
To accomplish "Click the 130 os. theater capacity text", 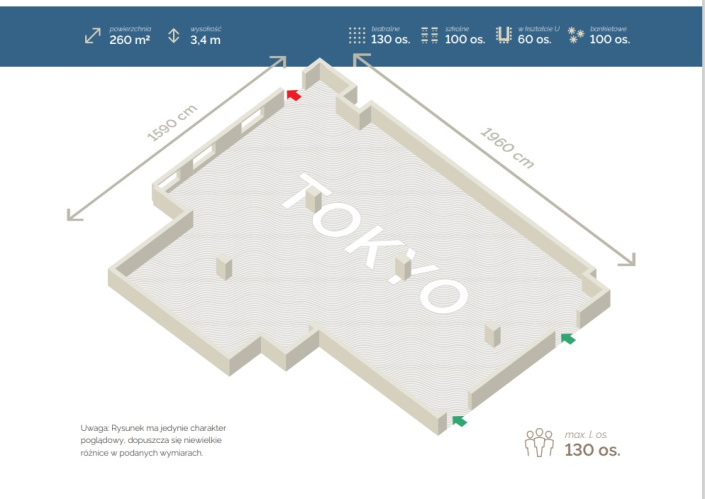I will coord(392,41).
